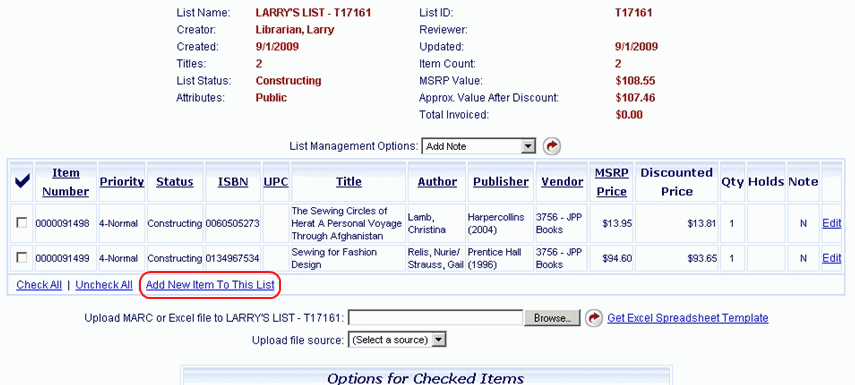Open the List Management Options dropdown
855x385 pixels.
[479, 146]
